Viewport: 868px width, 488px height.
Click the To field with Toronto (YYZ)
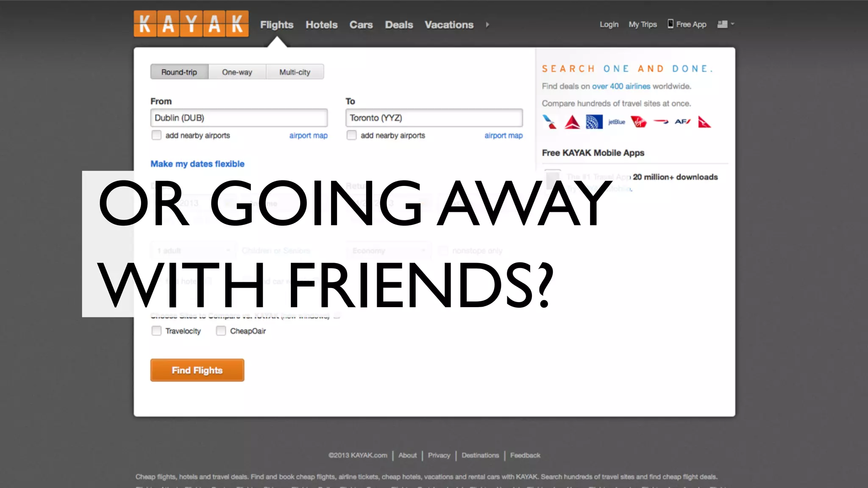(x=434, y=118)
